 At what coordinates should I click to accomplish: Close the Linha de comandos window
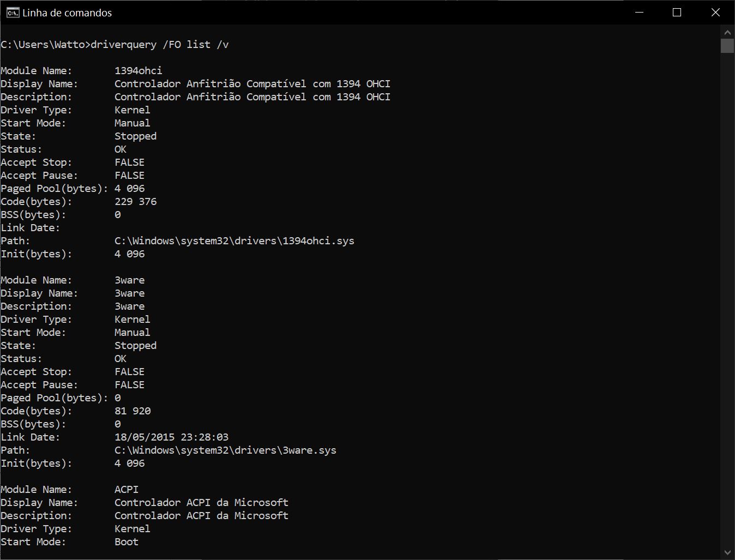(x=715, y=13)
